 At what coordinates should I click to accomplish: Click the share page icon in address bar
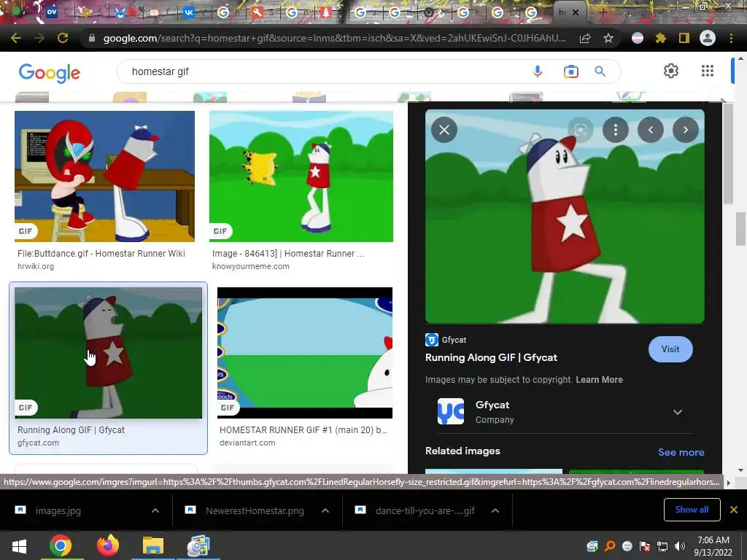585,38
